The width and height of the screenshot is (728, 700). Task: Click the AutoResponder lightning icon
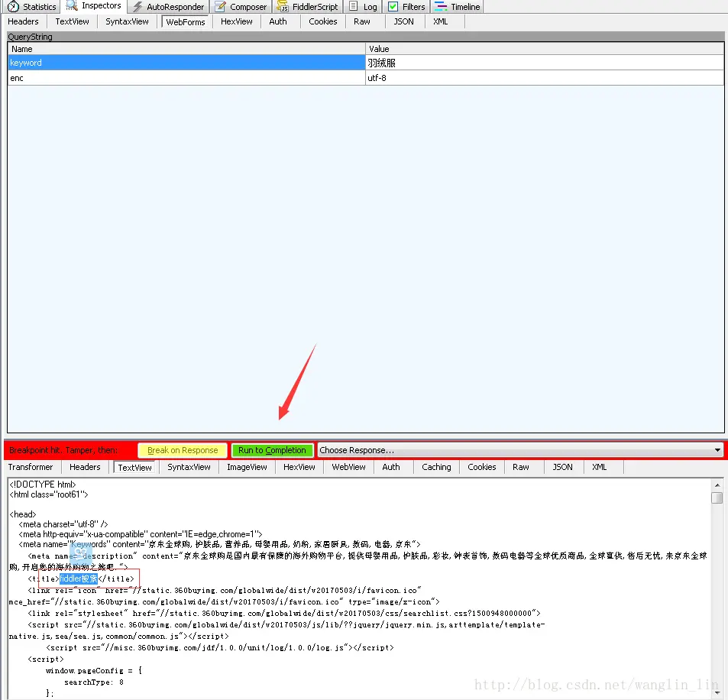point(138,7)
